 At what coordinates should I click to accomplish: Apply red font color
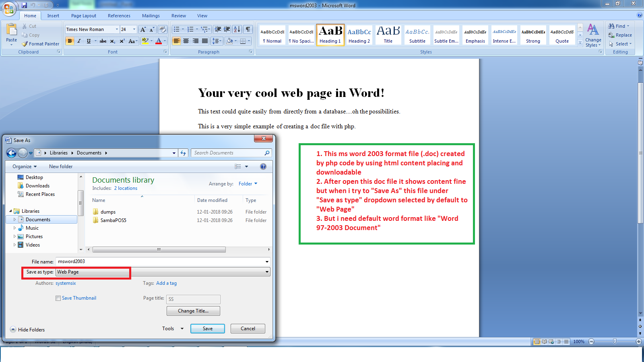(x=159, y=41)
